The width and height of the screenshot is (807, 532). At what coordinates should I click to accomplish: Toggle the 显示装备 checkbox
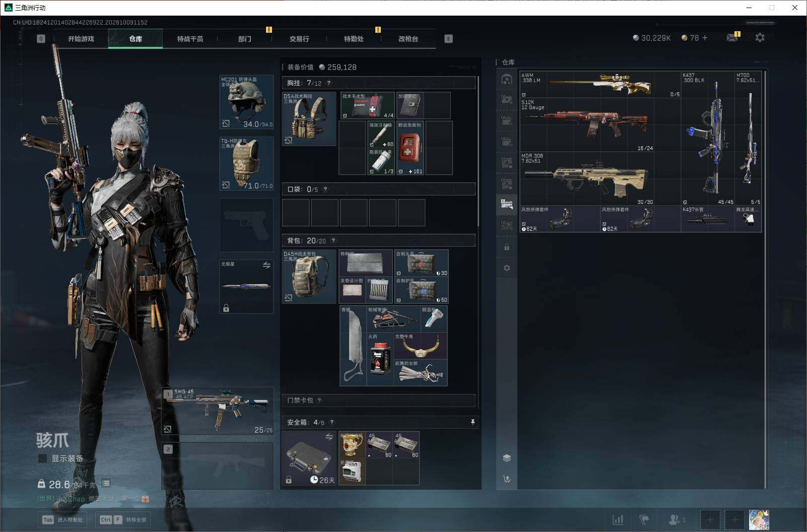tap(43, 458)
